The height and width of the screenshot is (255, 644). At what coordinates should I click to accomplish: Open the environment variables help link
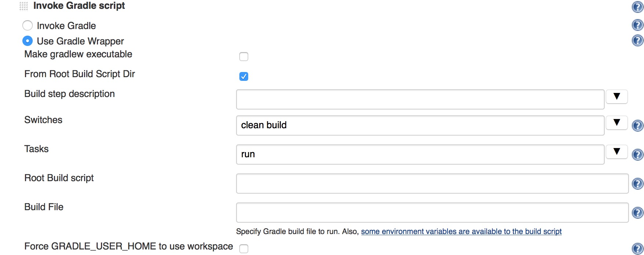(x=461, y=231)
